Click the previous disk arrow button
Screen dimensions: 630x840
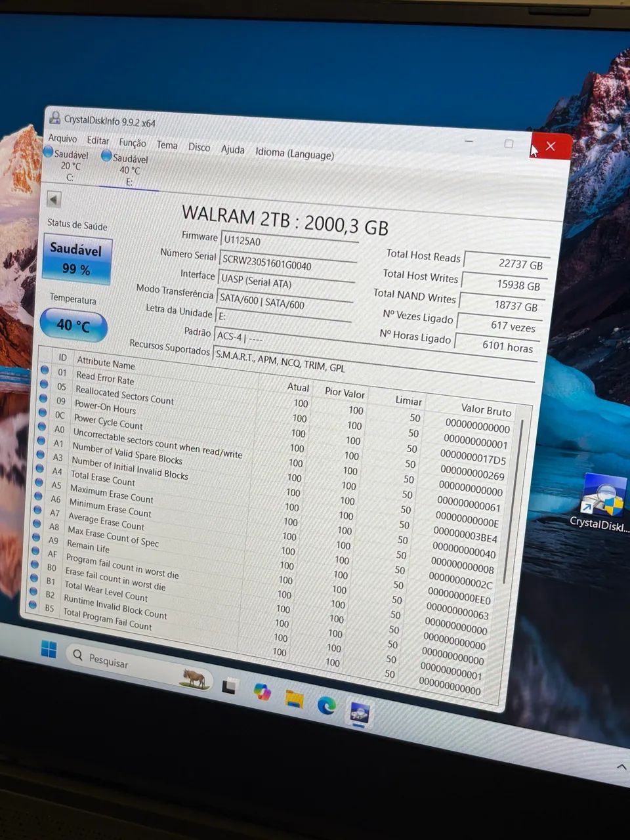click(54, 199)
